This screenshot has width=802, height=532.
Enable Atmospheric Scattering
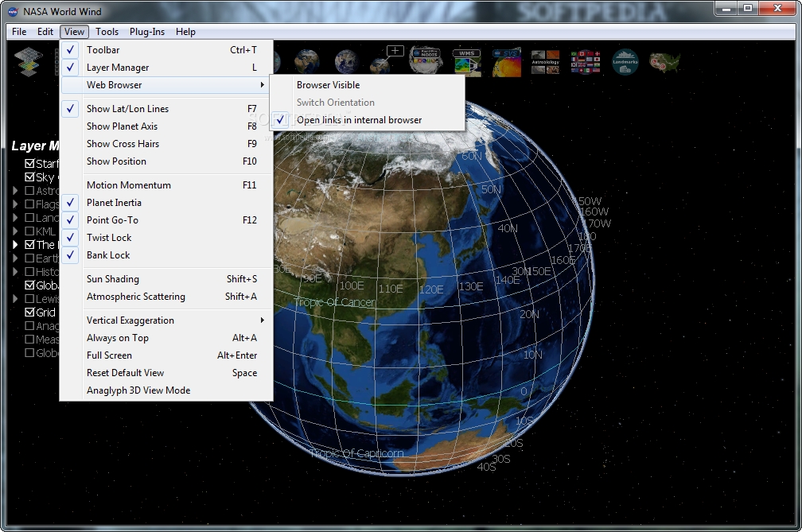(166, 297)
